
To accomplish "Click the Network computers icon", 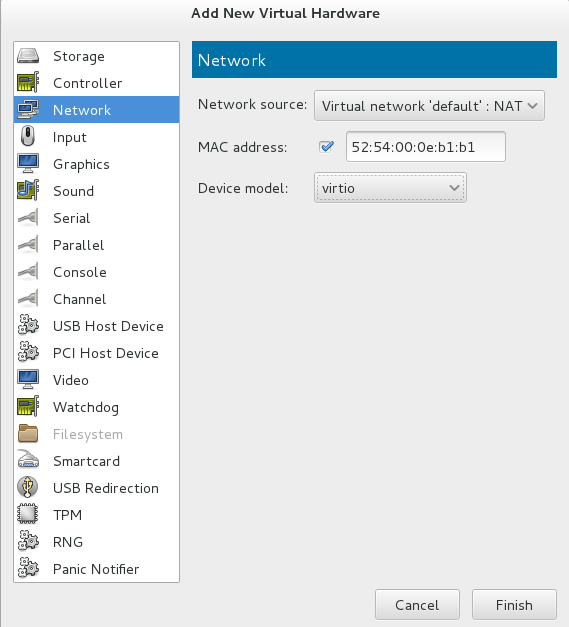I will pyautogui.click(x=28, y=110).
